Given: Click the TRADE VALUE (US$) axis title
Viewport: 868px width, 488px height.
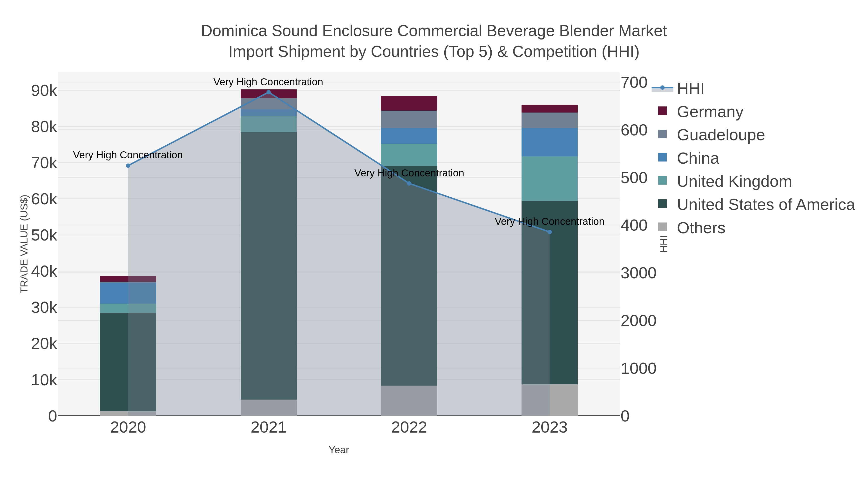Looking at the screenshot, I should [x=24, y=244].
